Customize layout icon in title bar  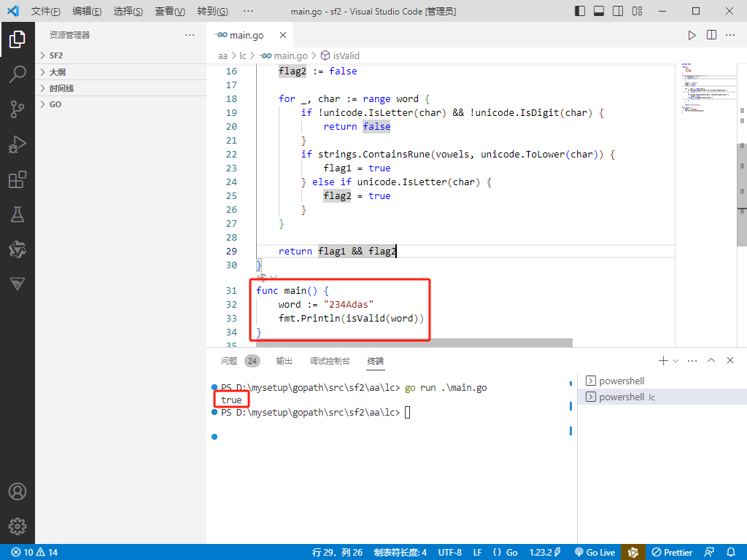pyautogui.click(x=638, y=11)
